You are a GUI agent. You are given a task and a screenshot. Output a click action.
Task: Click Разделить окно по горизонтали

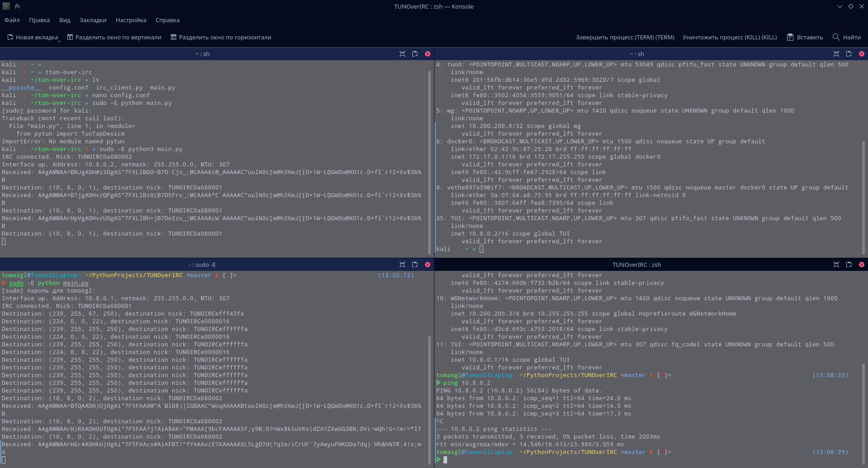click(221, 37)
